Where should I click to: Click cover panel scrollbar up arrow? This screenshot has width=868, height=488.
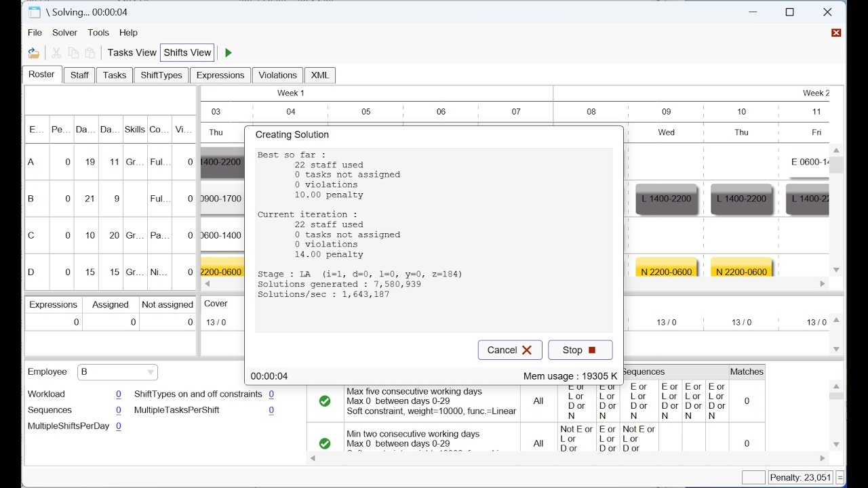(837, 320)
